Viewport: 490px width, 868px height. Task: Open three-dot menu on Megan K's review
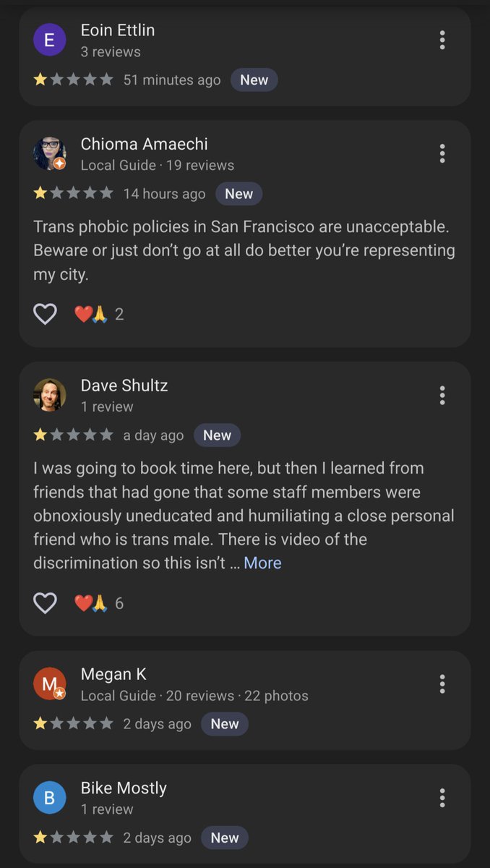pyautogui.click(x=442, y=684)
